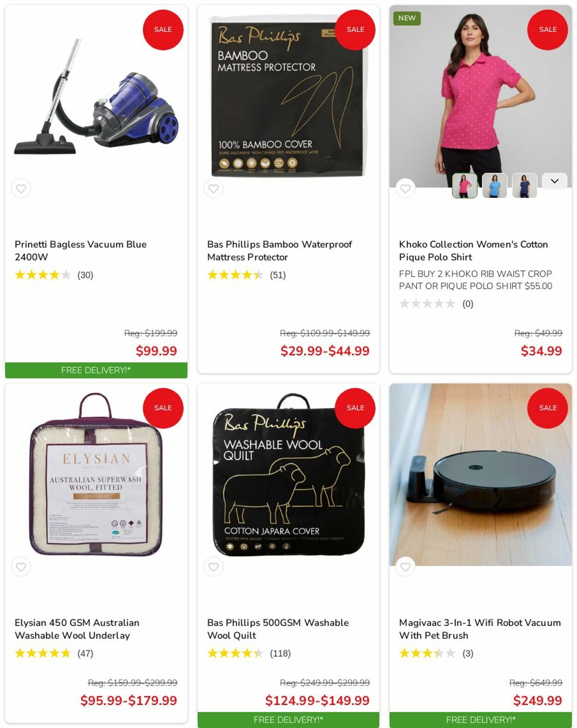Click the SALE badge on Prinetti vacuum
The height and width of the screenshot is (728, 577).
(x=163, y=30)
